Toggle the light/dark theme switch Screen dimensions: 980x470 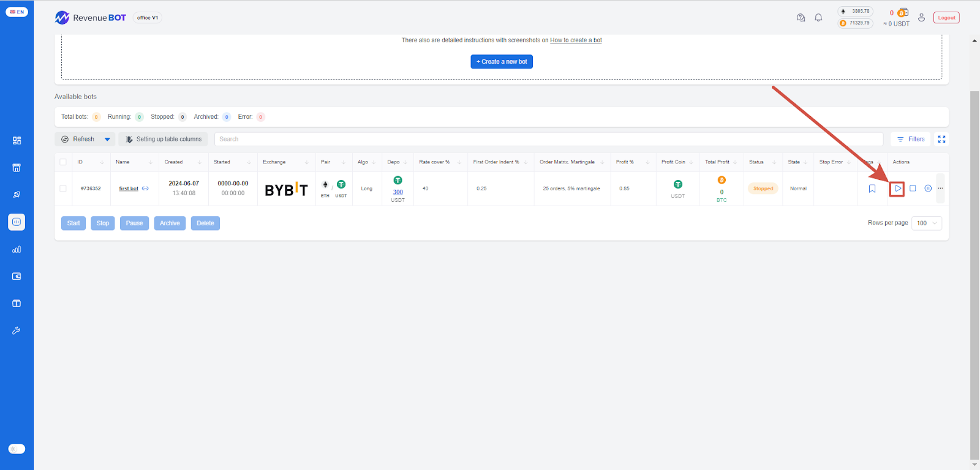(17, 449)
